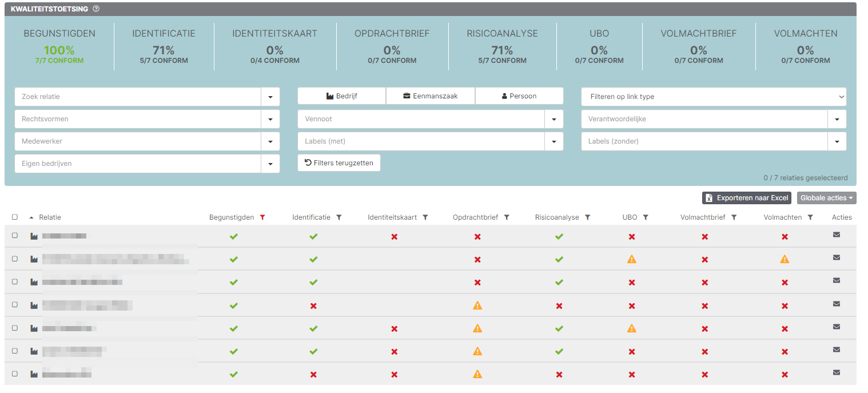This screenshot has width=868, height=393.
Task: Open the Globale acties dropdown
Action: [x=826, y=198]
